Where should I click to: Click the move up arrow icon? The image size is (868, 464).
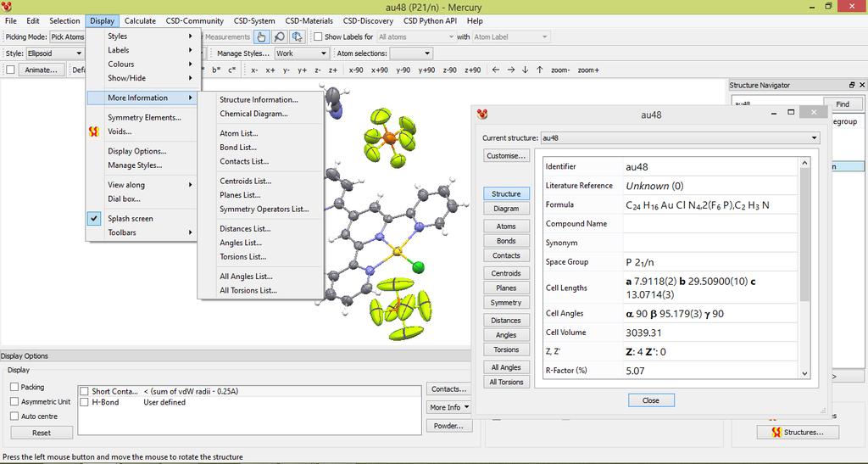click(x=540, y=70)
